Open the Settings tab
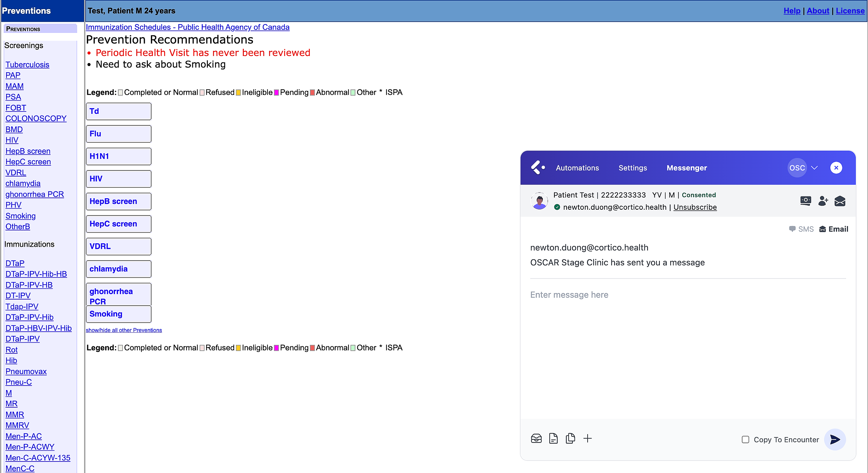The image size is (868, 473). pyautogui.click(x=633, y=168)
